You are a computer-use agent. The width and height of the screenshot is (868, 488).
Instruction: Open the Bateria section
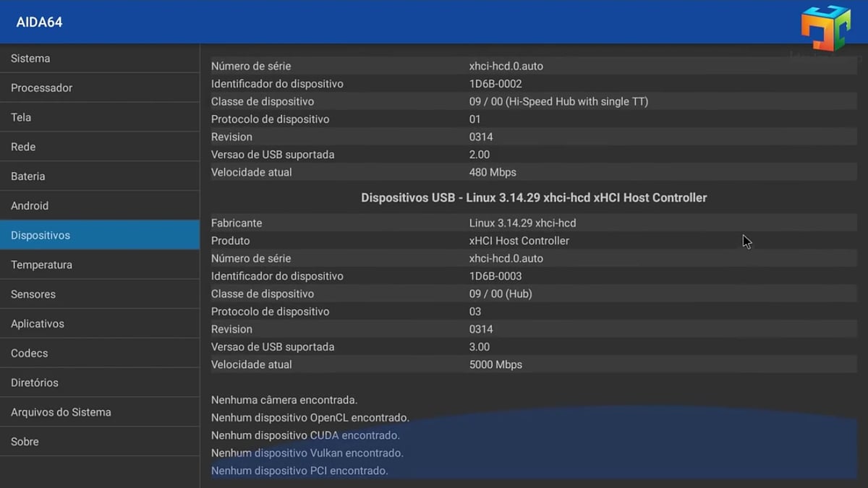pyautogui.click(x=99, y=176)
